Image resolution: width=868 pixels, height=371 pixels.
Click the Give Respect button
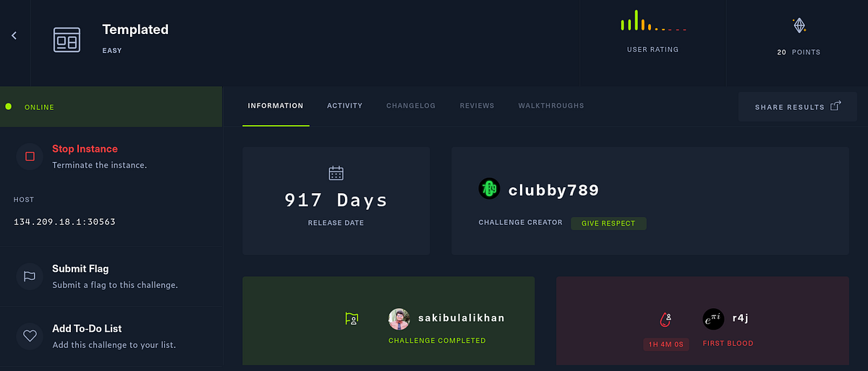tap(608, 223)
